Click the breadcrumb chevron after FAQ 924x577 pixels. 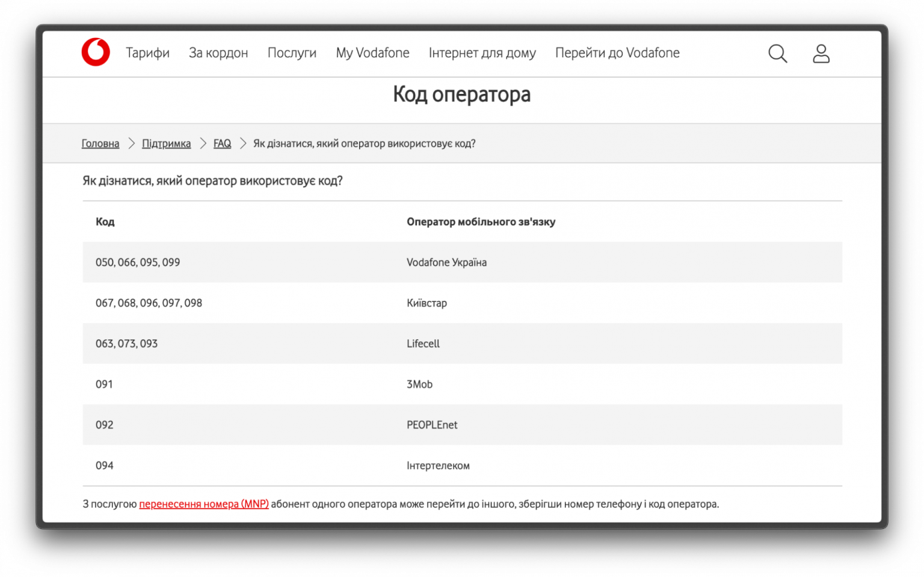(x=243, y=144)
